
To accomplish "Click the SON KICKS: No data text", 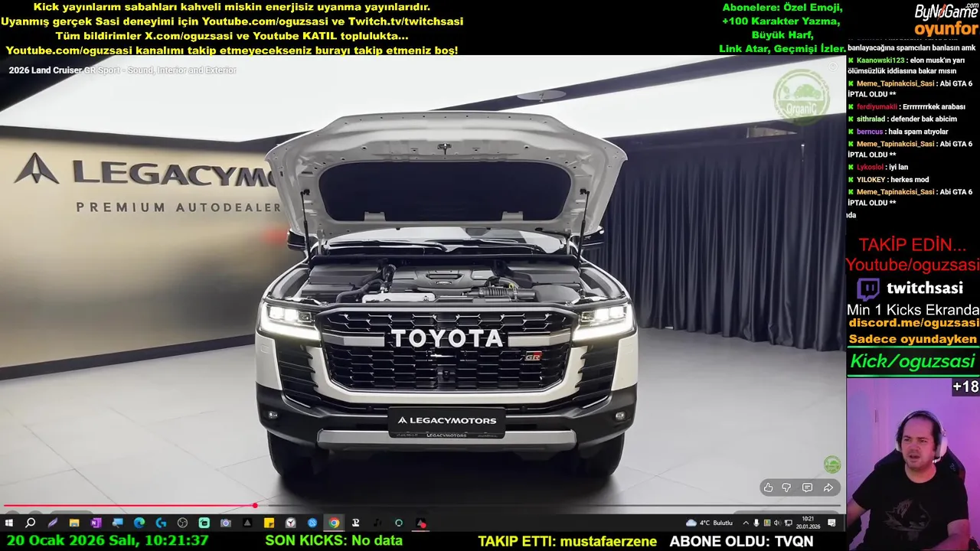I will (334, 541).
